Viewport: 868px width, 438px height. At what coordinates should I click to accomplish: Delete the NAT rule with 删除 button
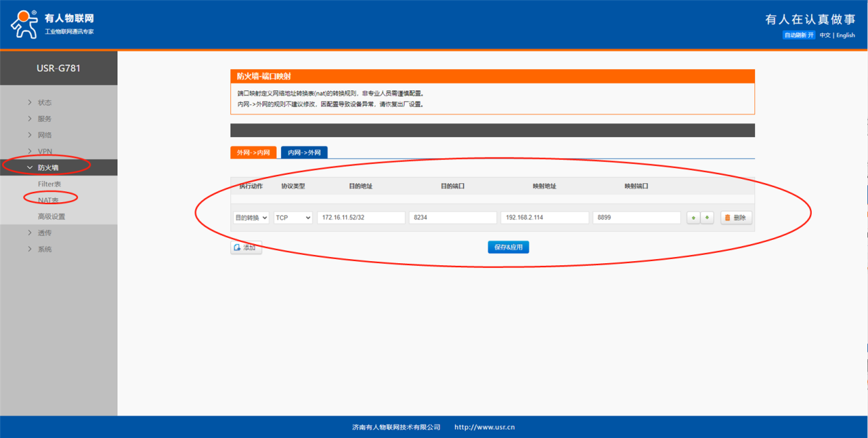point(736,217)
